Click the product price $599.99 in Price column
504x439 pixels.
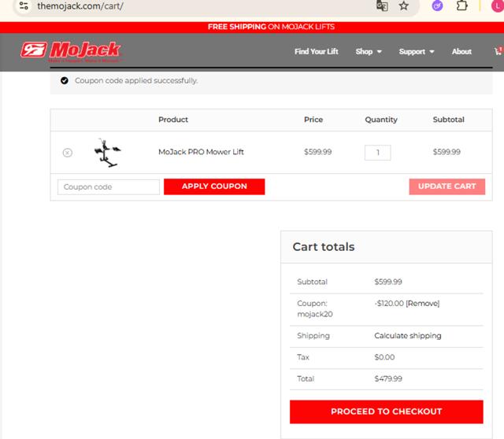(318, 152)
